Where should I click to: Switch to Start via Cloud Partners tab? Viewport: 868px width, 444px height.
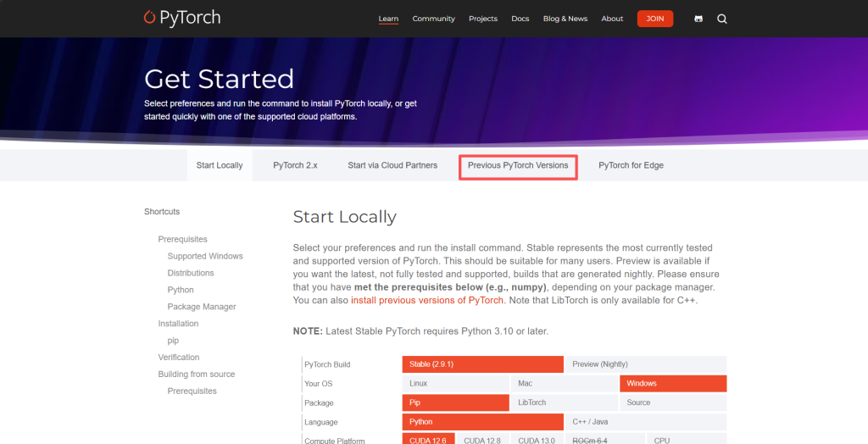pos(392,166)
